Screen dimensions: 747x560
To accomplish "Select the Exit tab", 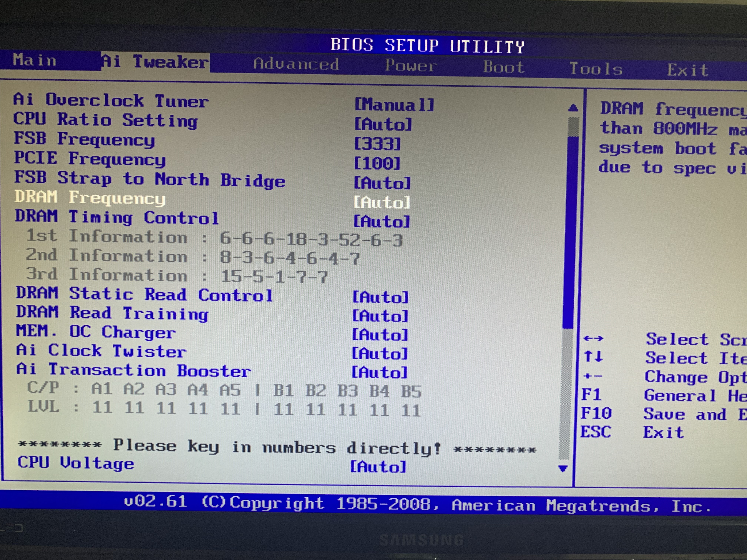I will (x=688, y=70).
